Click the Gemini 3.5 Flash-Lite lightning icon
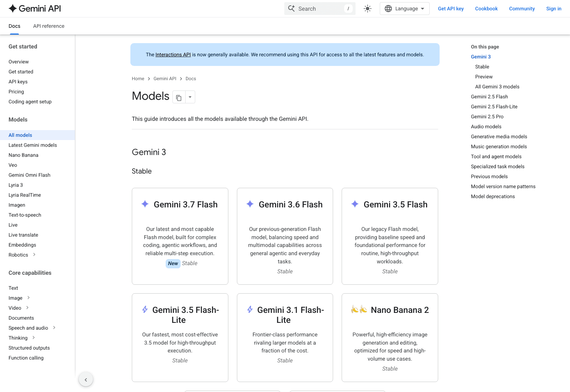Image resolution: width=570 pixels, height=392 pixels. point(145,310)
